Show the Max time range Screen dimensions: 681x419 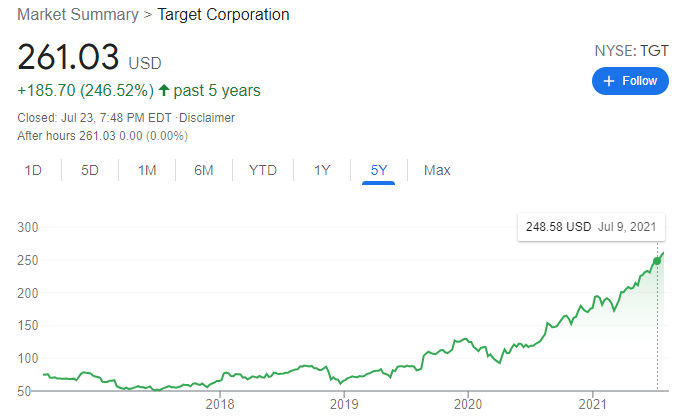click(437, 170)
